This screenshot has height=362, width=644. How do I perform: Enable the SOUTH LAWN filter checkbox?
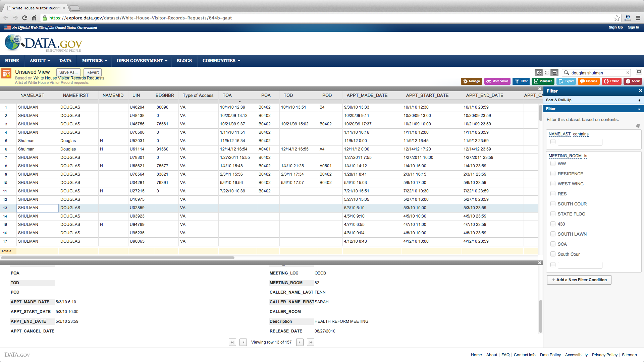(553, 234)
